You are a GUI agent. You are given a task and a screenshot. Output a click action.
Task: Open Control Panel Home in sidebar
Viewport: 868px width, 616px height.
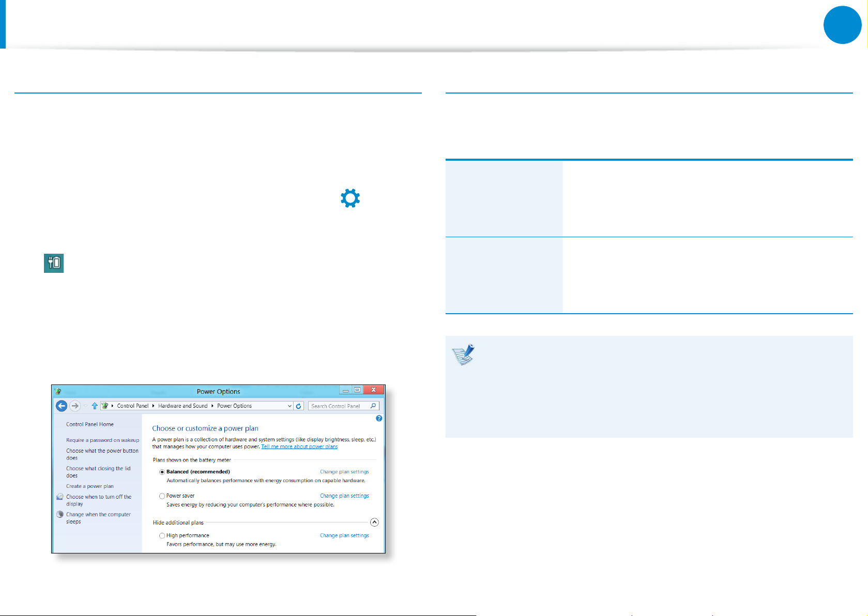click(x=90, y=424)
